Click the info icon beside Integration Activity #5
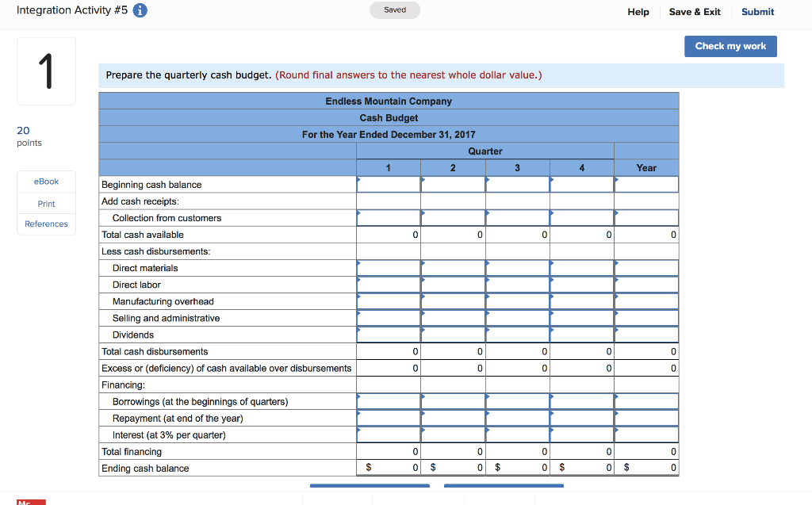The width and height of the screenshot is (812, 505). [x=140, y=10]
